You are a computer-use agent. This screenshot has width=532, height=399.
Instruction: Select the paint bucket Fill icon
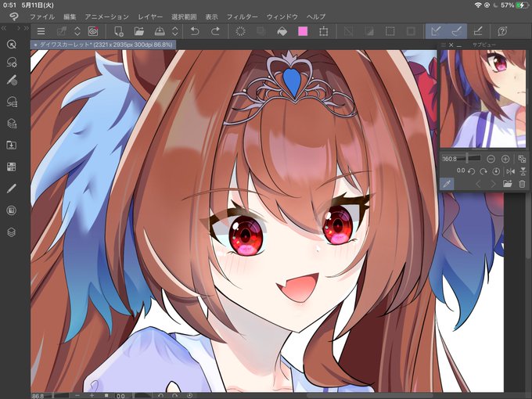tap(282, 31)
